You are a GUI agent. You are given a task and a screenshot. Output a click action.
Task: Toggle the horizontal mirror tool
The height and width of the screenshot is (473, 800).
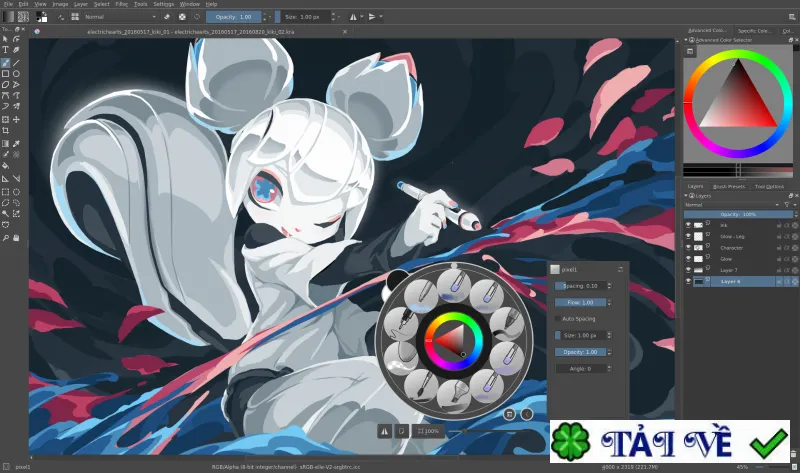pos(353,17)
